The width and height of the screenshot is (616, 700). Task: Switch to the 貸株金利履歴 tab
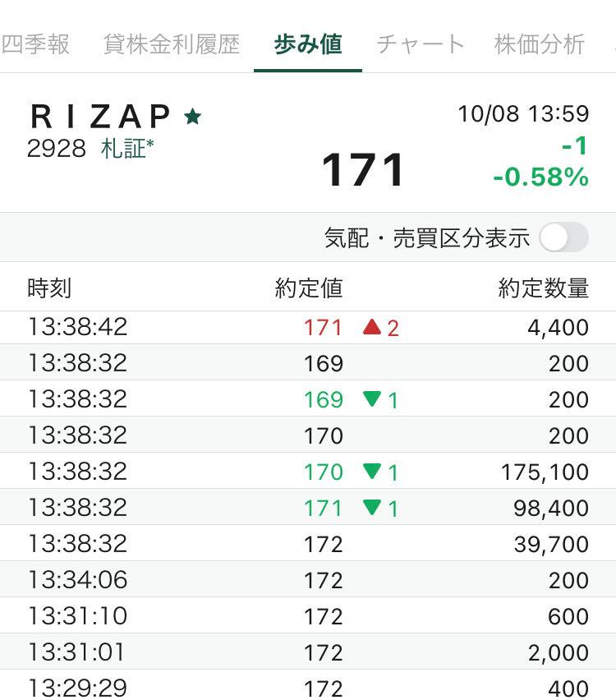tap(172, 44)
